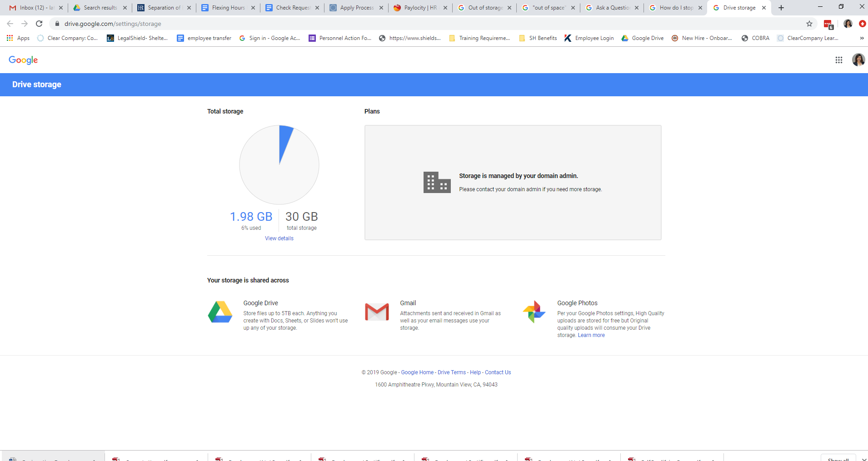Click the Gmail envelope icon under shared storage
Image resolution: width=868 pixels, height=461 pixels.
pos(377,312)
